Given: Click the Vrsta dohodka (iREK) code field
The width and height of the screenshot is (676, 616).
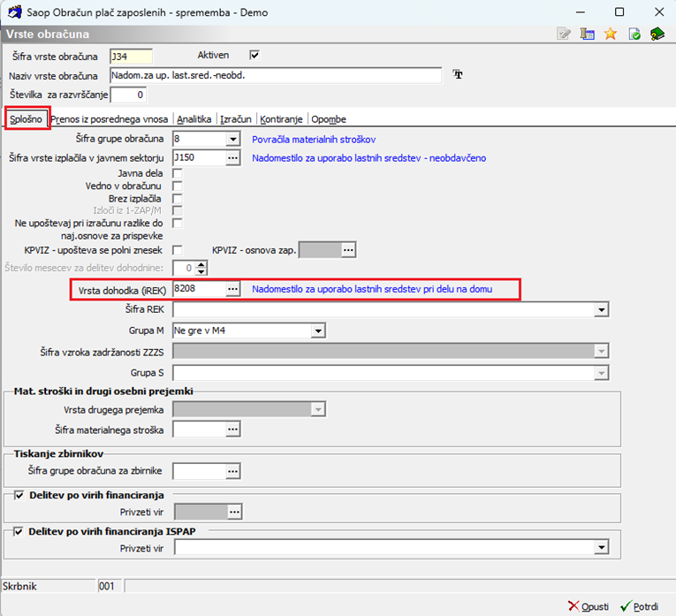Looking at the screenshot, I should 199,289.
